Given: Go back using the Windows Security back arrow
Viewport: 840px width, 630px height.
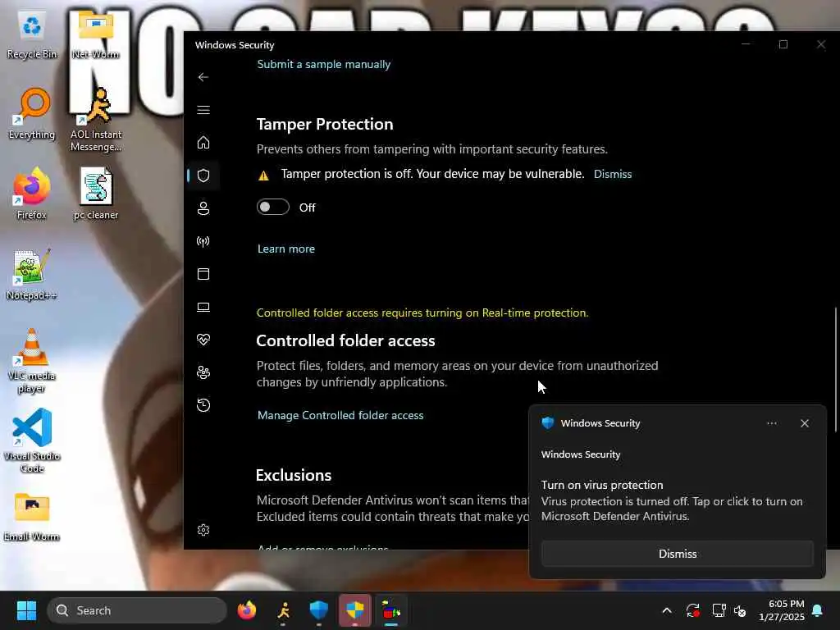Looking at the screenshot, I should tap(203, 77).
